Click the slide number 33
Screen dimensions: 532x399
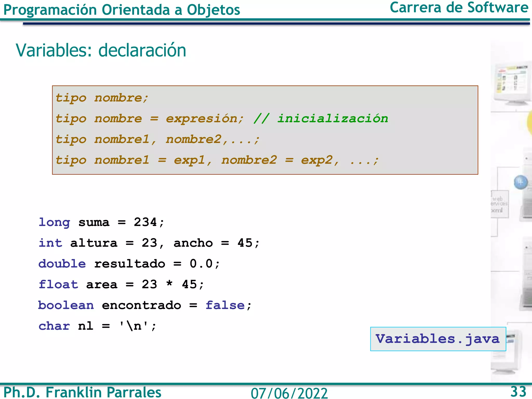tap(518, 391)
